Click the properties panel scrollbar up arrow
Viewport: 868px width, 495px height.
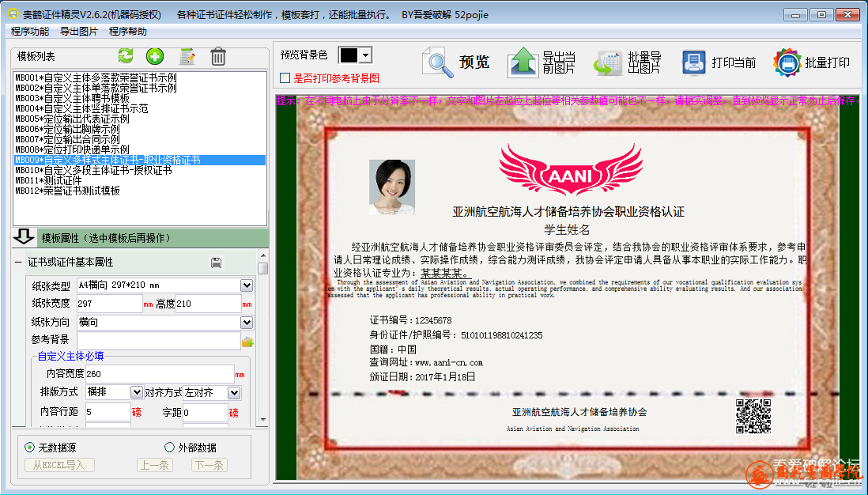point(263,255)
